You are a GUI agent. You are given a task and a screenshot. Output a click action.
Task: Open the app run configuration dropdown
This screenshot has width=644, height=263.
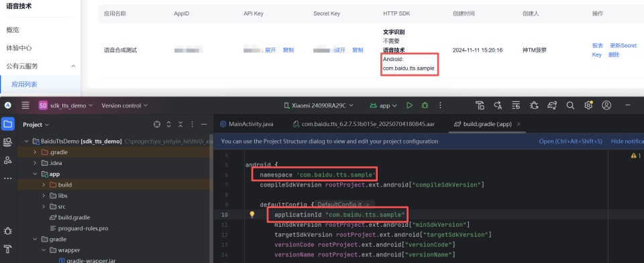click(384, 105)
